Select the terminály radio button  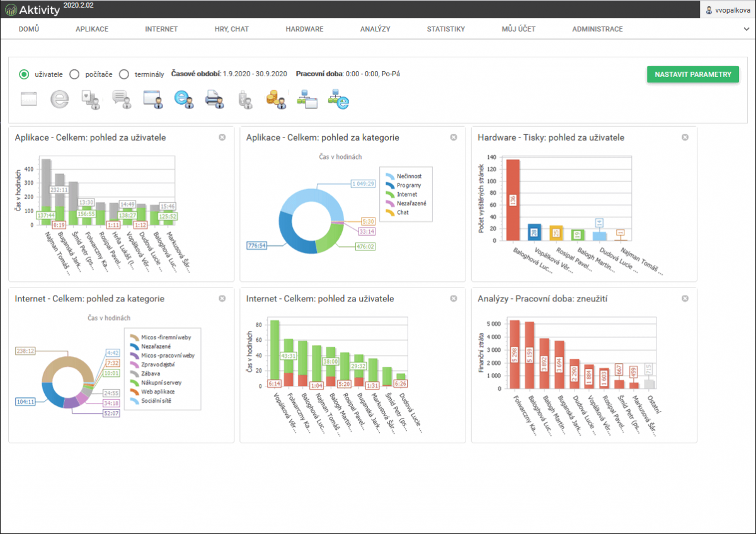pyautogui.click(x=123, y=74)
